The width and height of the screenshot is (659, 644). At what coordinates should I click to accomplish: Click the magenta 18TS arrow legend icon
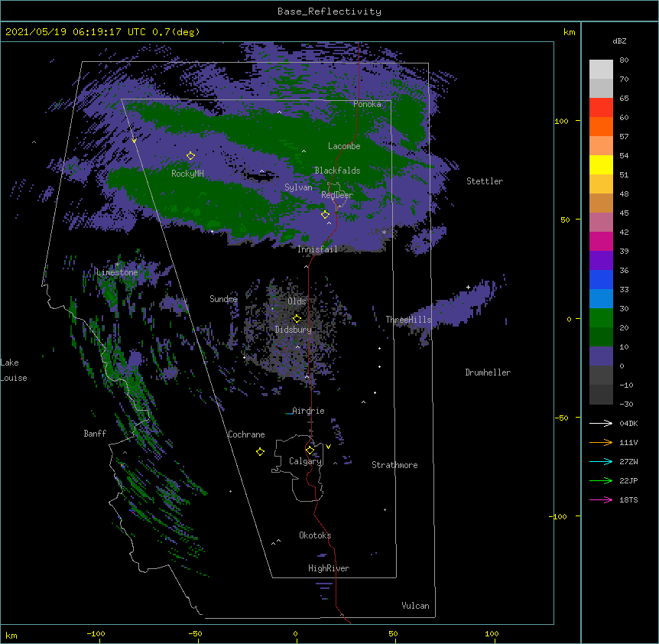[x=601, y=499]
